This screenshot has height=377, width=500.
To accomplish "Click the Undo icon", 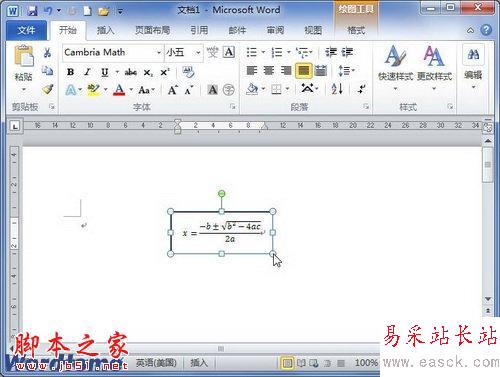I will pyautogui.click(x=48, y=11).
